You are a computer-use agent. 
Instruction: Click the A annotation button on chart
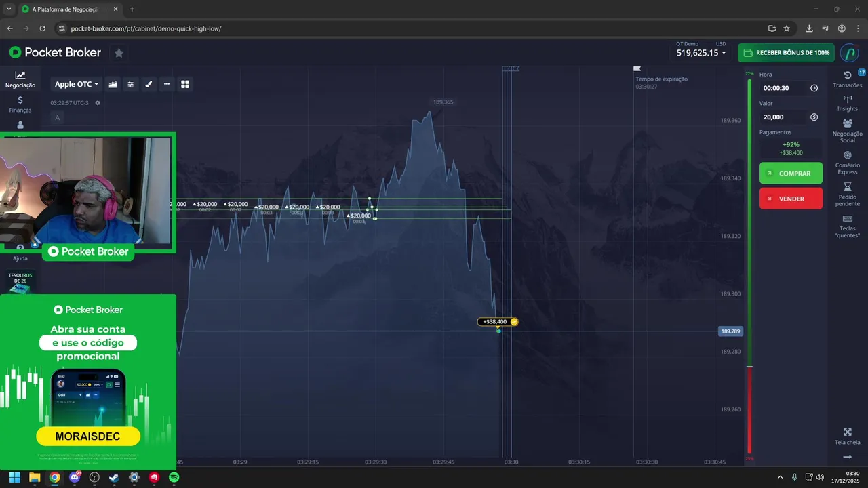[57, 118]
